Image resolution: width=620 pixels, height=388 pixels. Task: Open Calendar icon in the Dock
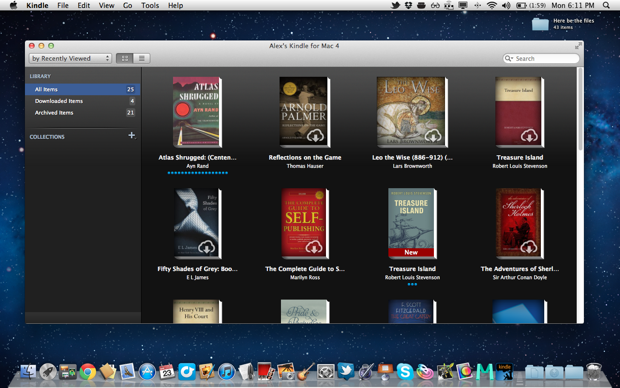pyautogui.click(x=167, y=372)
